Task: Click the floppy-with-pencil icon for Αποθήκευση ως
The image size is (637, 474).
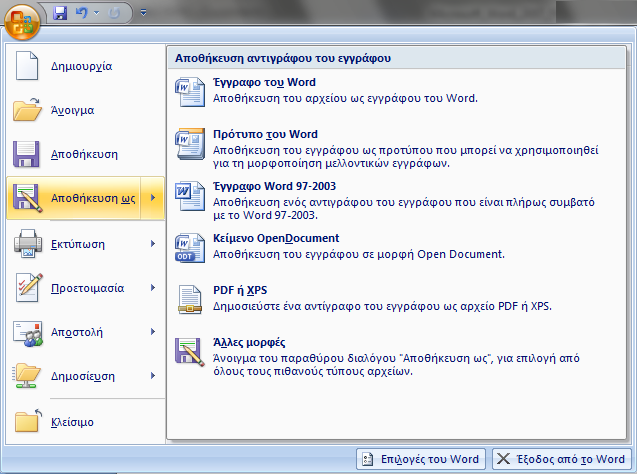Action: (x=27, y=198)
